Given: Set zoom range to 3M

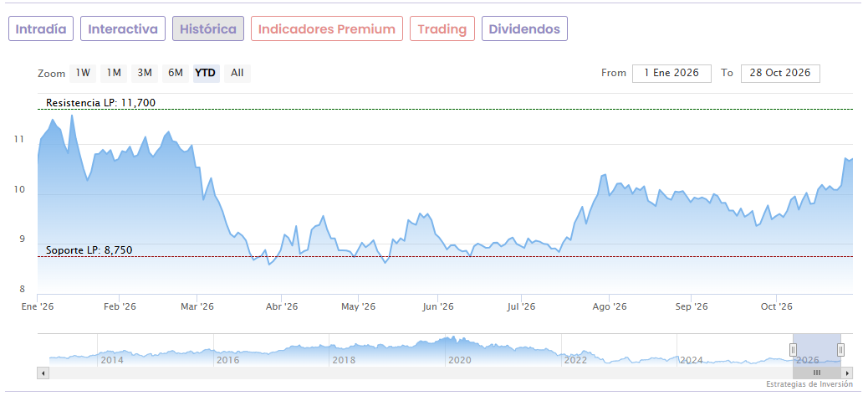Looking at the screenshot, I should pyautogui.click(x=145, y=73).
